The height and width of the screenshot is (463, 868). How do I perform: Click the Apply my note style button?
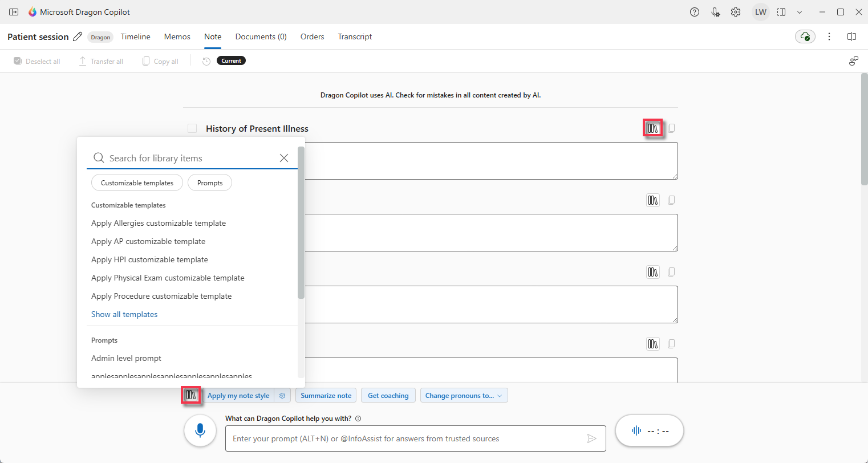point(238,395)
